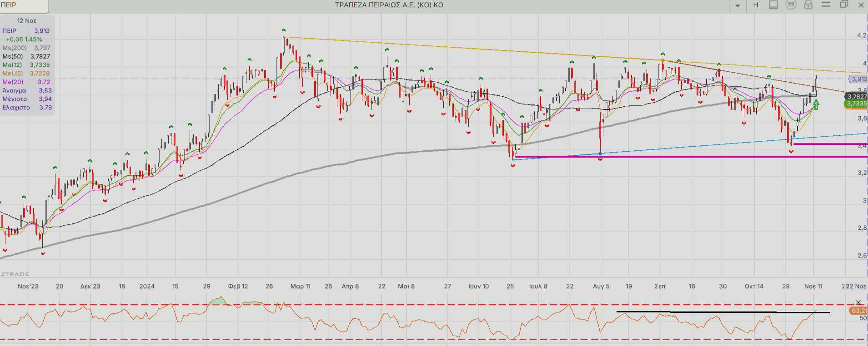Click the 'Φεβ 12' date axis label
868x346 pixels.
click(238, 286)
